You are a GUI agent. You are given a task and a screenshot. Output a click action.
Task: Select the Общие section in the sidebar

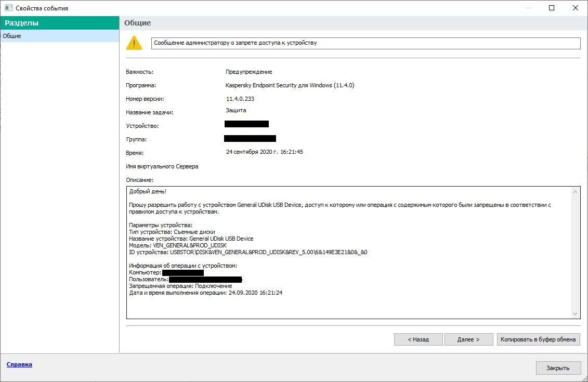(60, 36)
